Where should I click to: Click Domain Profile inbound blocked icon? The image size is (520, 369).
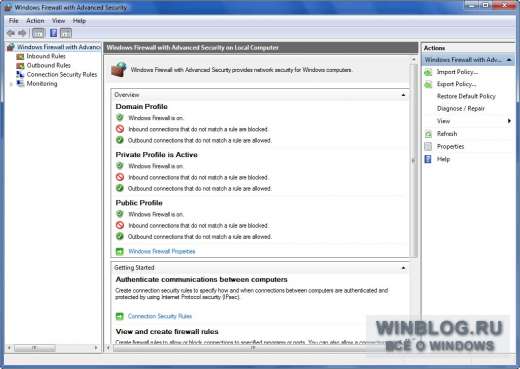[120, 129]
